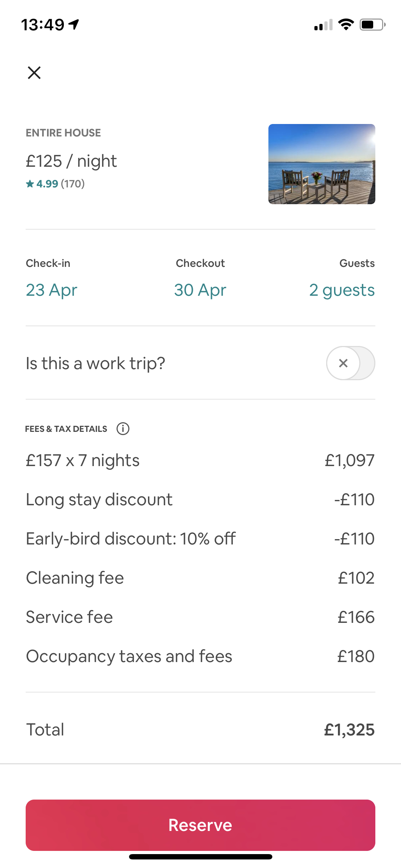The height and width of the screenshot is (868, 401).
Task: Tap the Wi-Fi status icon
Action: pyautogui.click(x=346, y=25)
